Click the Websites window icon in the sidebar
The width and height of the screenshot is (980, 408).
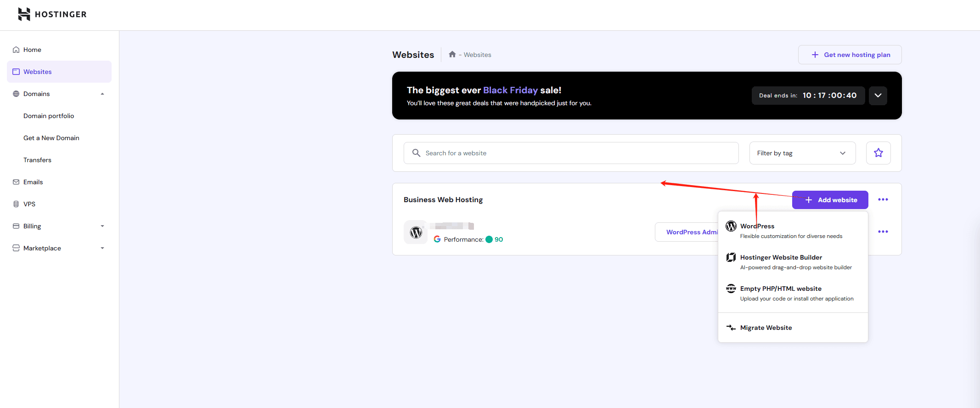coord(16,72)
